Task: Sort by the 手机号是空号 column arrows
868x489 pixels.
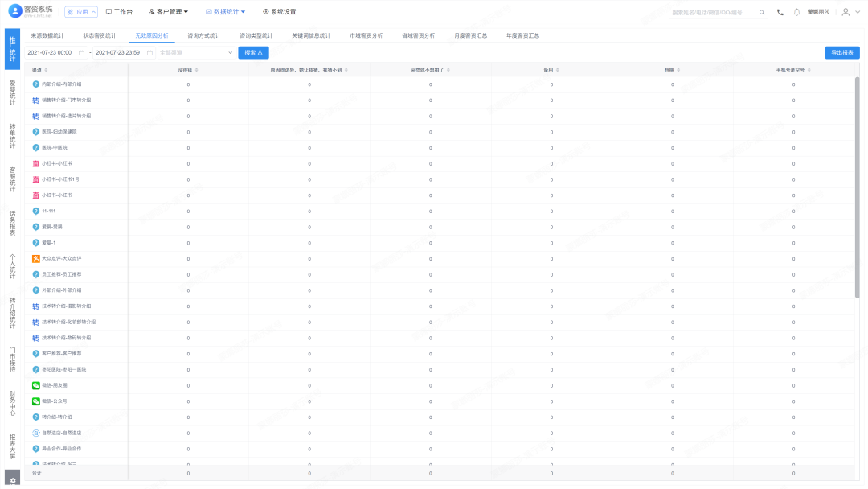Action: 809,70
